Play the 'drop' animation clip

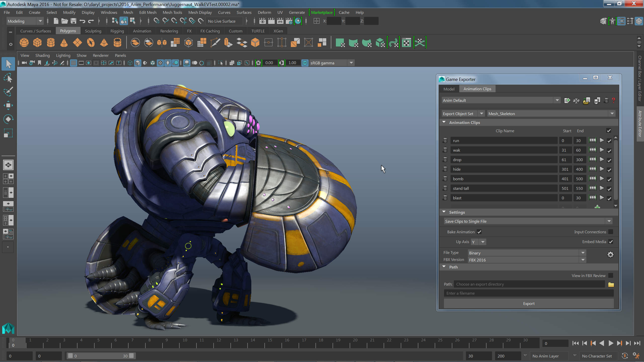[602, 159]
